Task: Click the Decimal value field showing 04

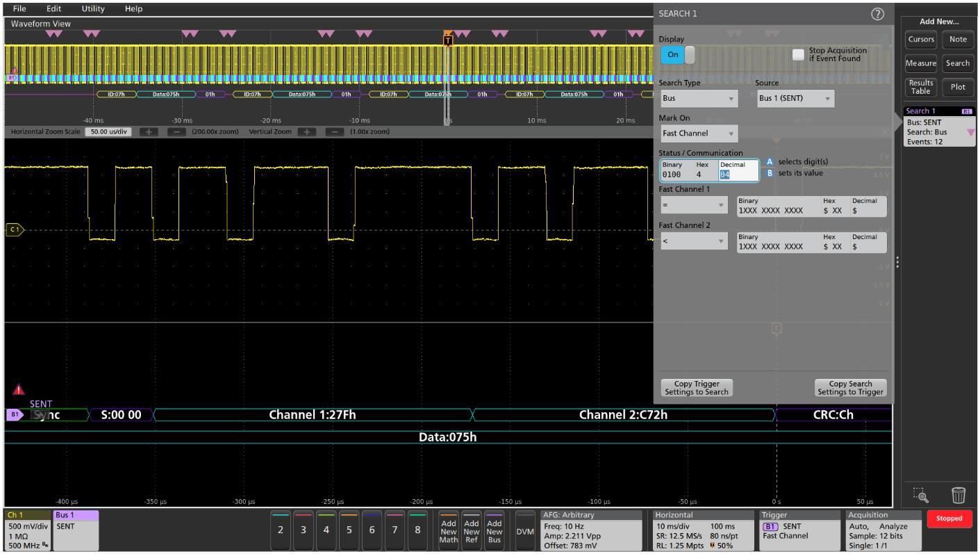Action: coord(738,171)
